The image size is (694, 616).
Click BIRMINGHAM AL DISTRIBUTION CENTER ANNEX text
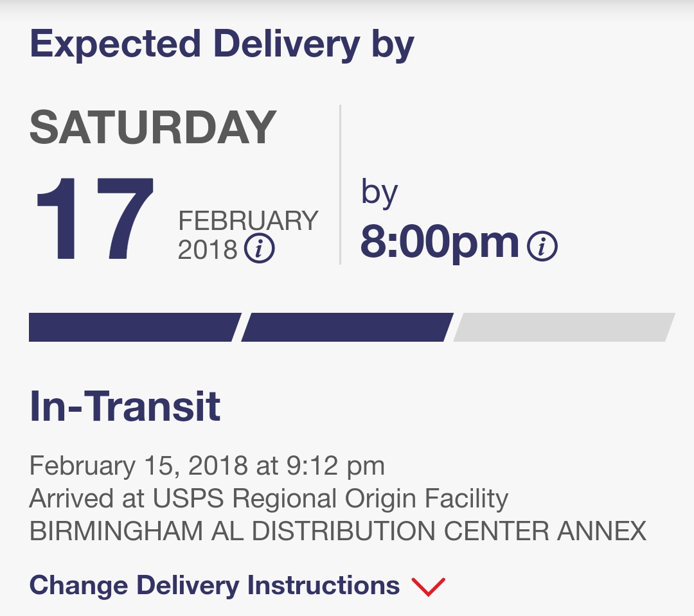(x=338, y=531)
